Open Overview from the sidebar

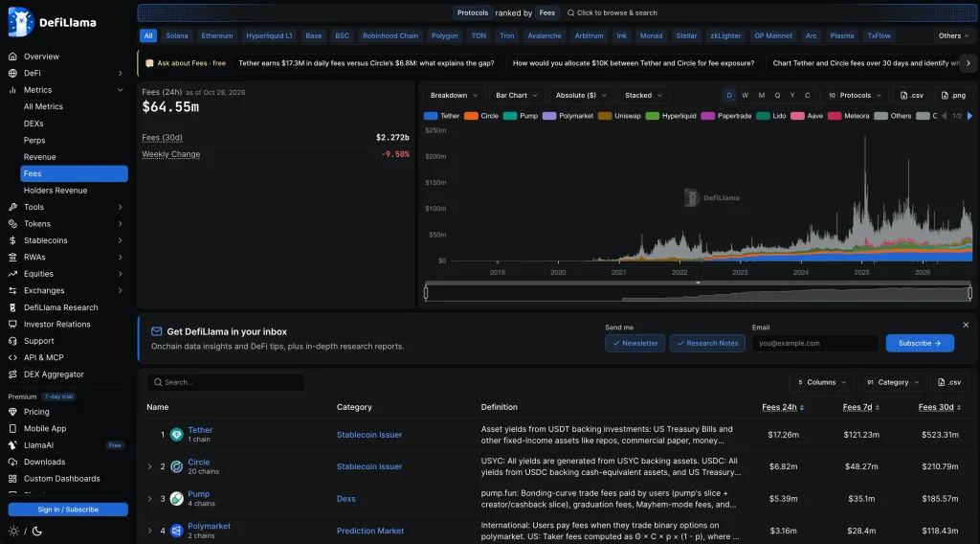41,57
